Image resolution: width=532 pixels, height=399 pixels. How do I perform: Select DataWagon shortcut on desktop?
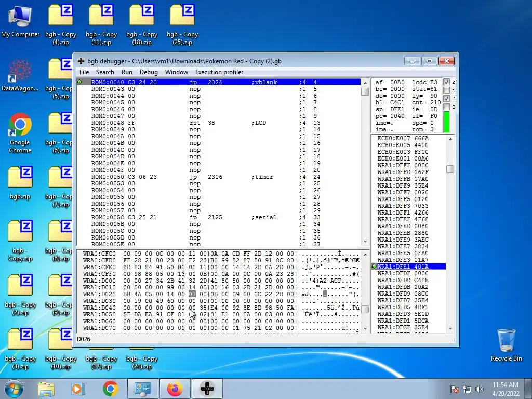click(x=20, y=75)
